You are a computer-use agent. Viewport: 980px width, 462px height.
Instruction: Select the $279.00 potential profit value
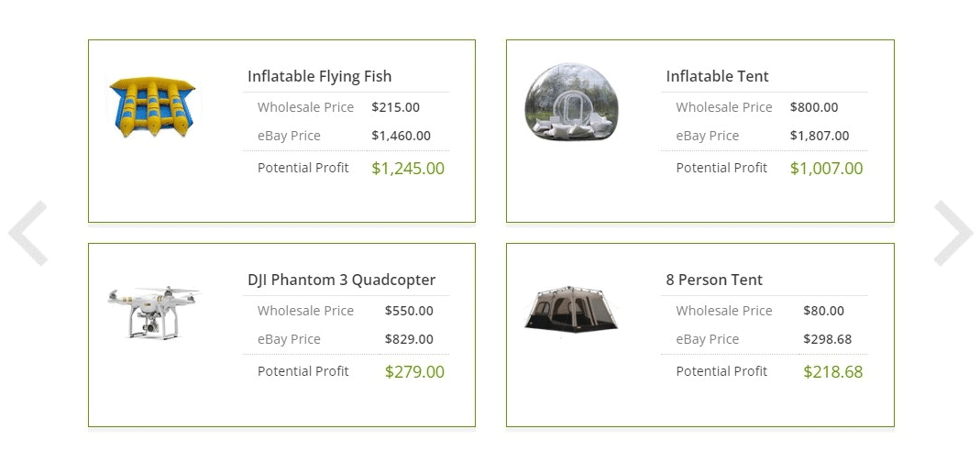click(x=414, y=372)
